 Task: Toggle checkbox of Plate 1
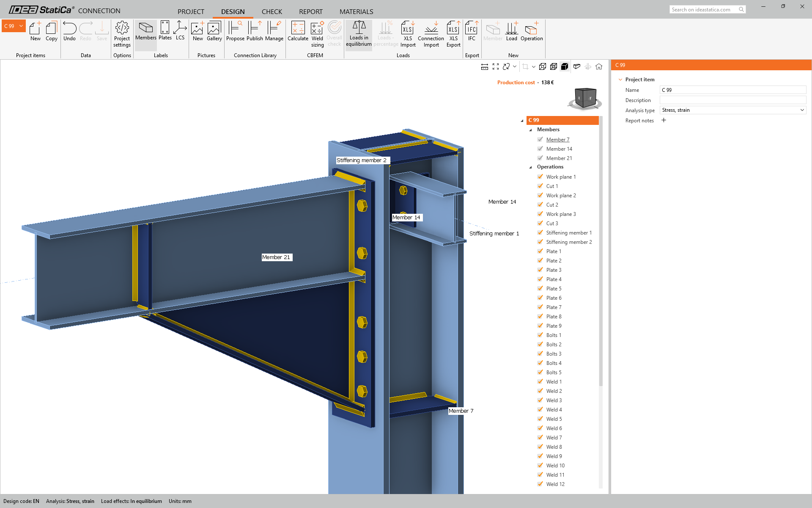click(x=540, y=251)
